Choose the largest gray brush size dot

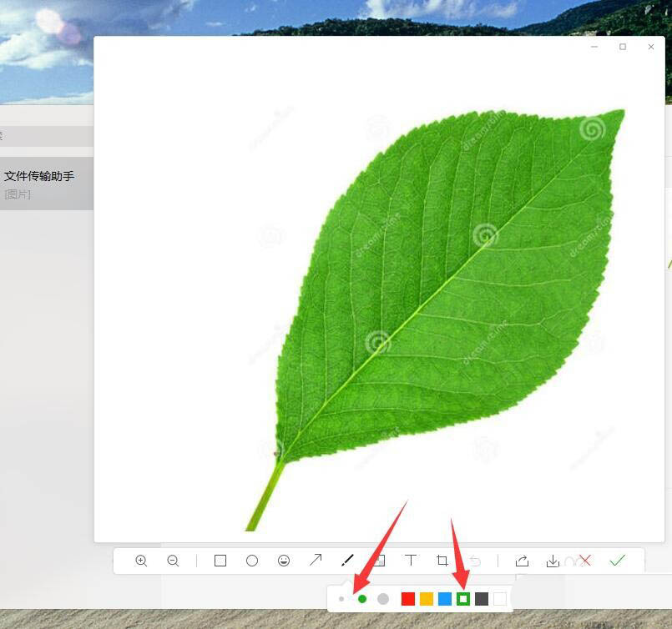[x=383, y=599]
